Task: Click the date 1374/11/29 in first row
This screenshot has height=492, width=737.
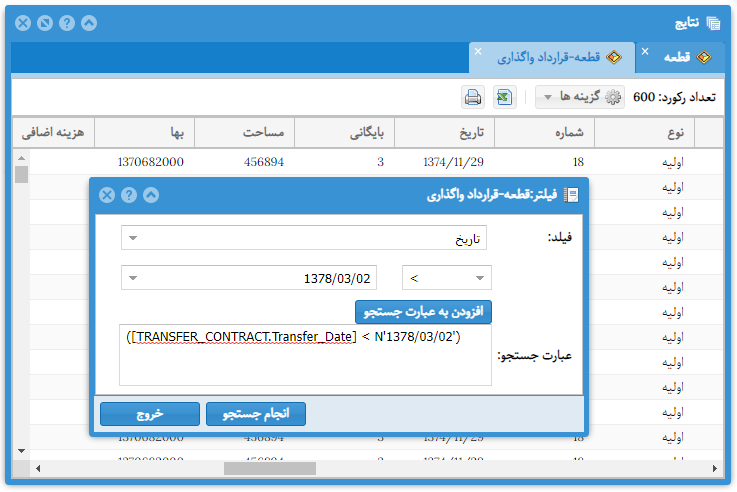Action: [x=453, y=162]
